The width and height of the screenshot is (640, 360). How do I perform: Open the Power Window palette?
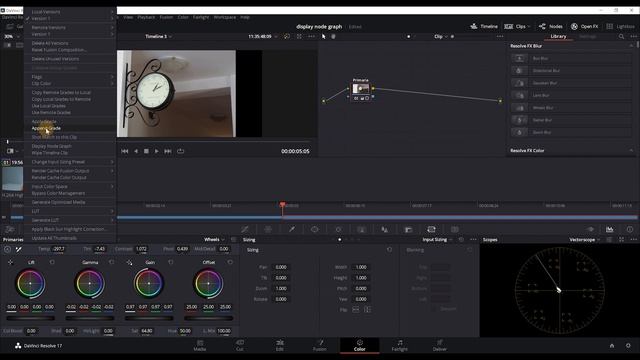pos(315,229)
